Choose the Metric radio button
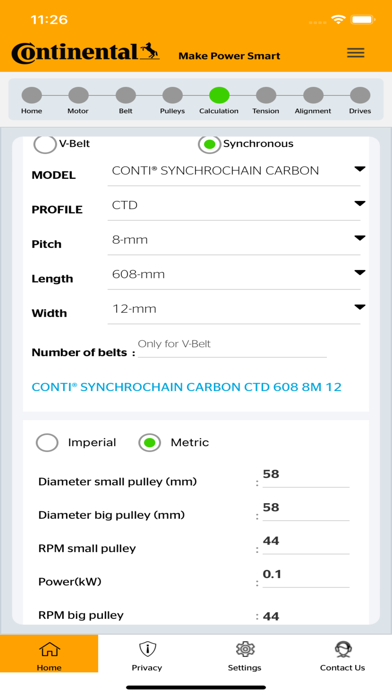The width and height of the screenshot is (392, 696). click(x=150, y=443)
